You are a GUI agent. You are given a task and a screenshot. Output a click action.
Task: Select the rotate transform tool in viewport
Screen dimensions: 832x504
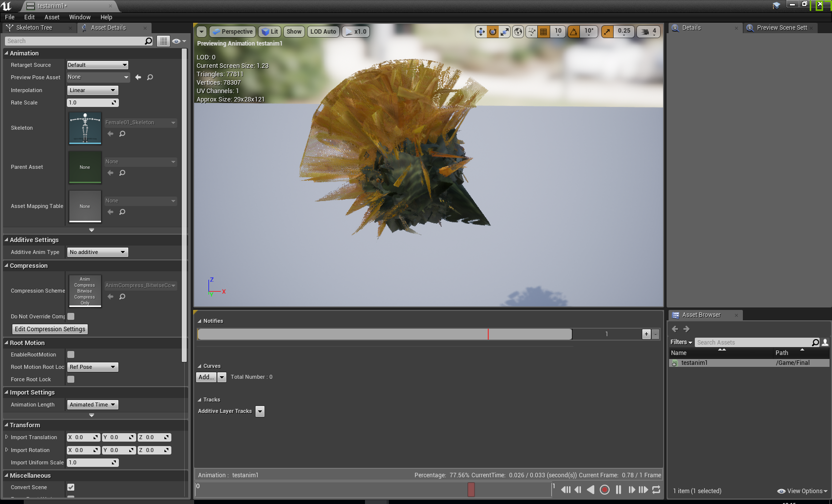(x=493, y=32)
